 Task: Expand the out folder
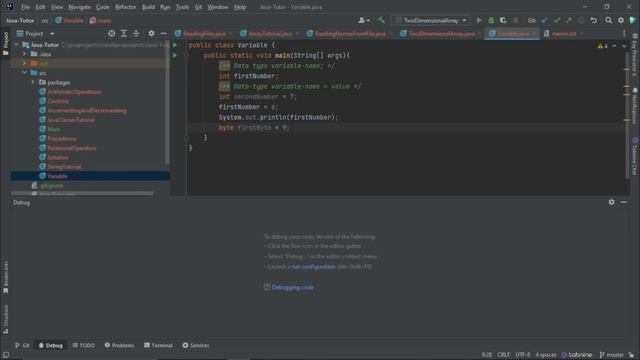point(24,63)
